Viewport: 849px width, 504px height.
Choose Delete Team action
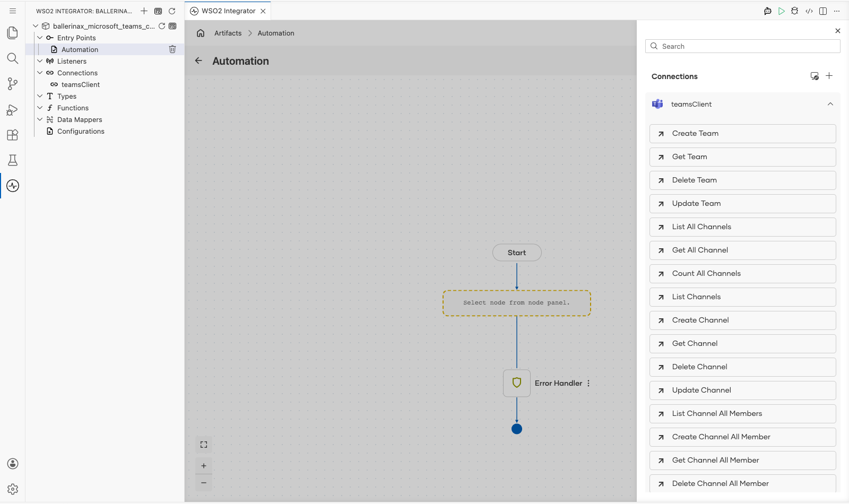[x=742, y=180]
